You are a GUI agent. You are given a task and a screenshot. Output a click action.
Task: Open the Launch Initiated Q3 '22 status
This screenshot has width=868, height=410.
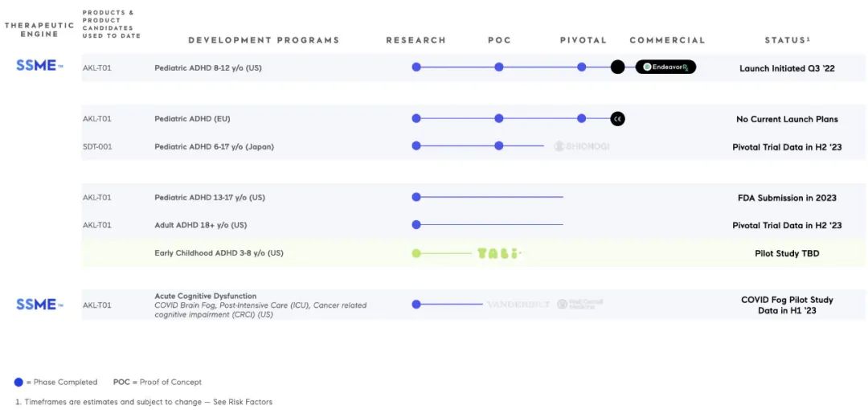coord(787,68)
